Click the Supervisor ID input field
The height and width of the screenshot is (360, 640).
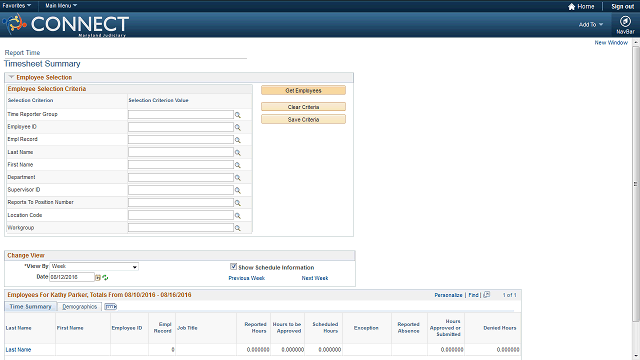(181, 190)
